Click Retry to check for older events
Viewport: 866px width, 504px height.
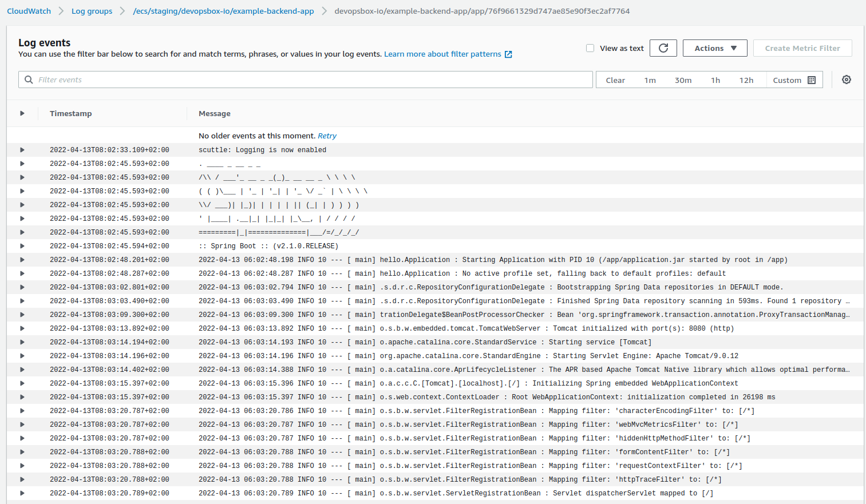point(327,136)
